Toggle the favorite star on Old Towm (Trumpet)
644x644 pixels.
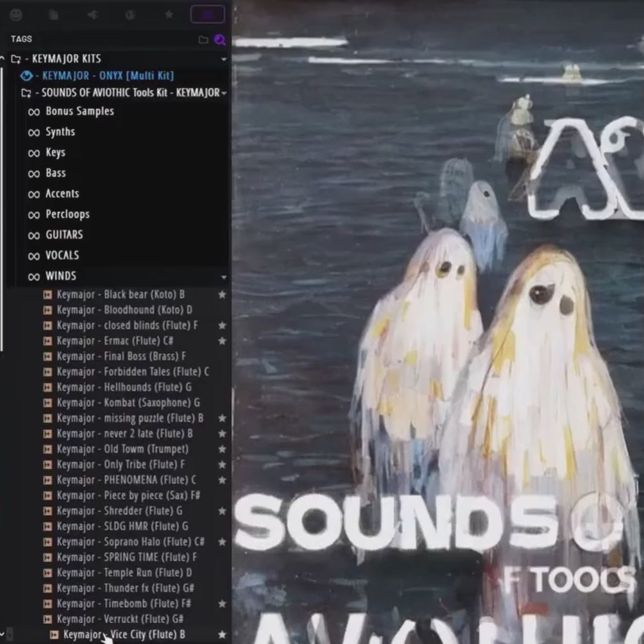(x=222, y=449)
